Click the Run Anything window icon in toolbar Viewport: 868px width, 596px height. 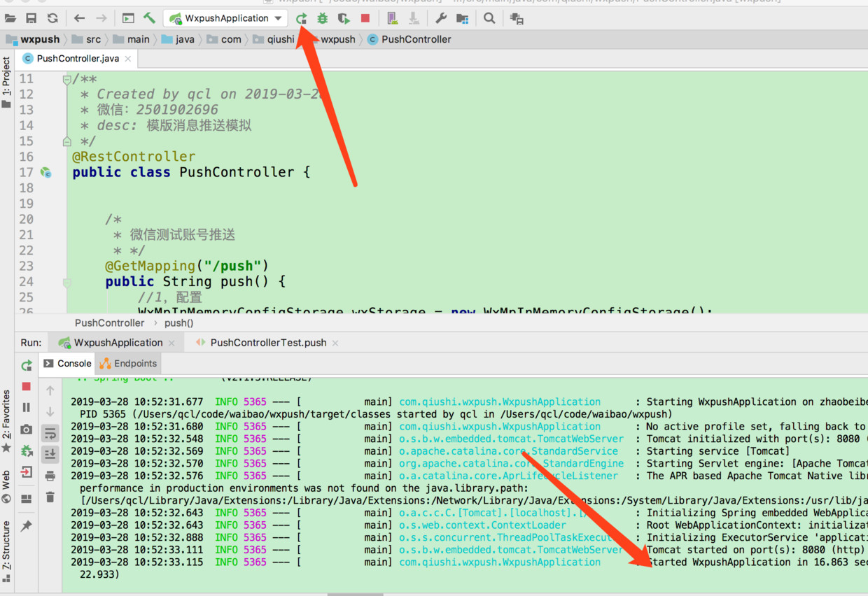[128, 18]
